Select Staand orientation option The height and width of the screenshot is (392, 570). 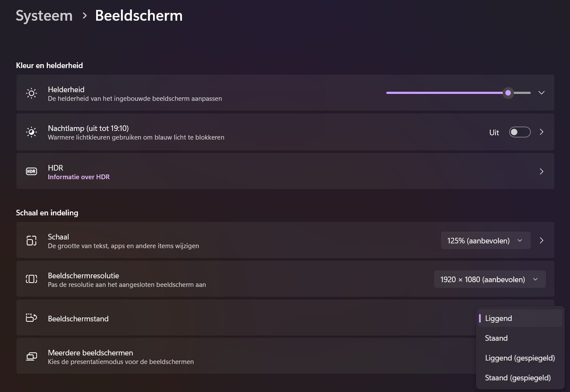click(x=496, y=338)
